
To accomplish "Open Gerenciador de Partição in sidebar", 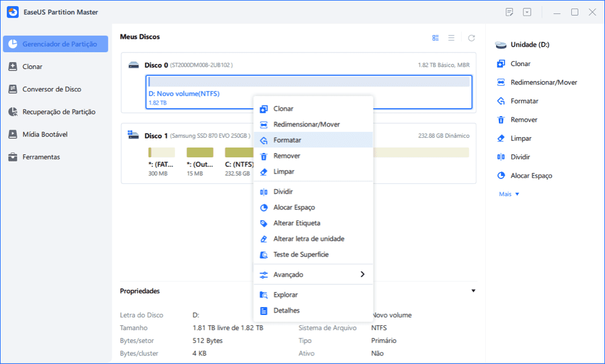I will coord(56,44).
